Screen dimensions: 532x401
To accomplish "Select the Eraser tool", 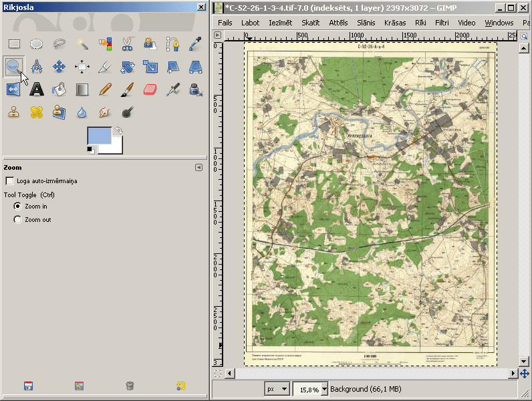I will pos(150,90).
